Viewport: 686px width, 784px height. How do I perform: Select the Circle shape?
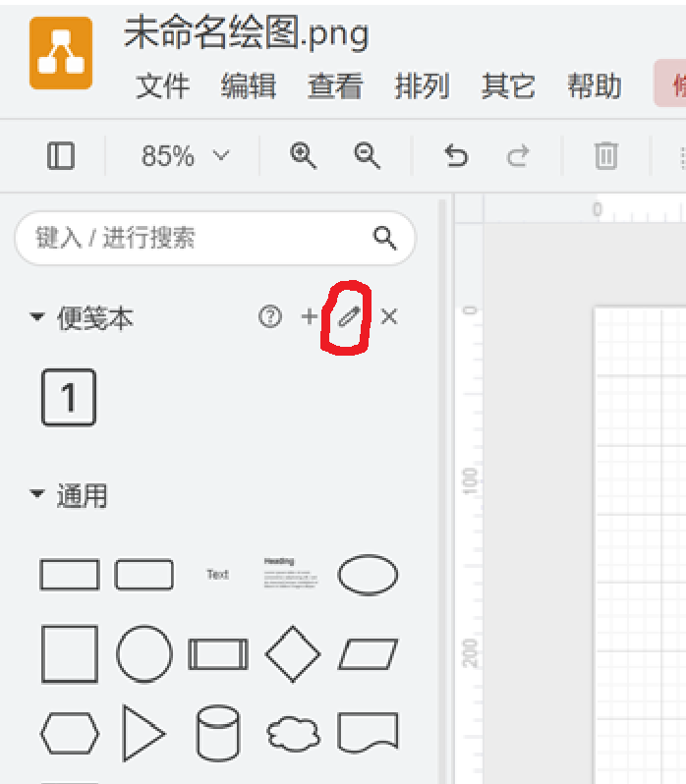click(144, 653)
